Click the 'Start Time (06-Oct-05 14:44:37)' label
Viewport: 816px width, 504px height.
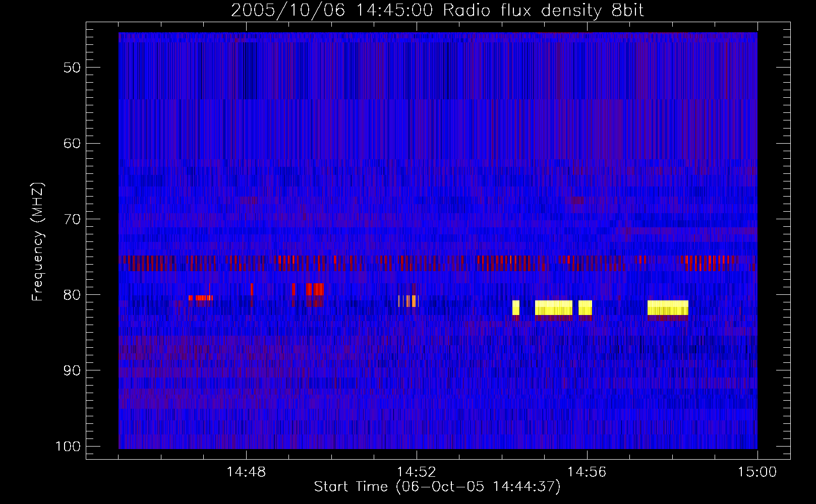[x=437, y=487]
